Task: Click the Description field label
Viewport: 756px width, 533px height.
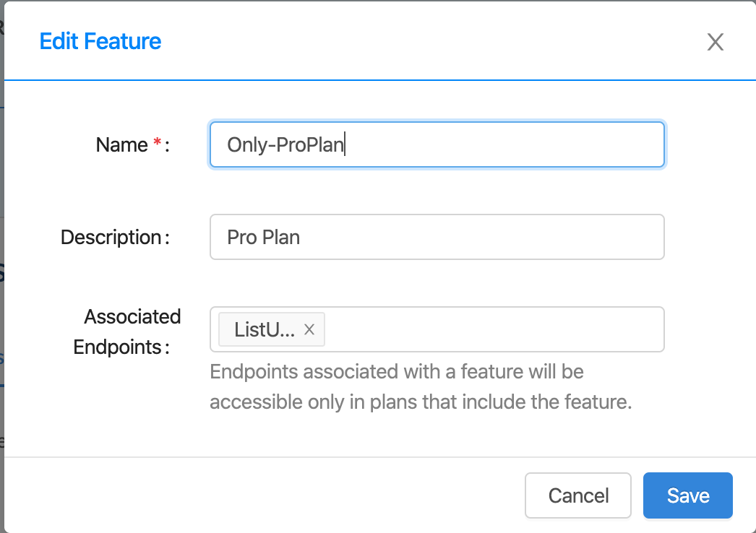Action: coord(111,237)
